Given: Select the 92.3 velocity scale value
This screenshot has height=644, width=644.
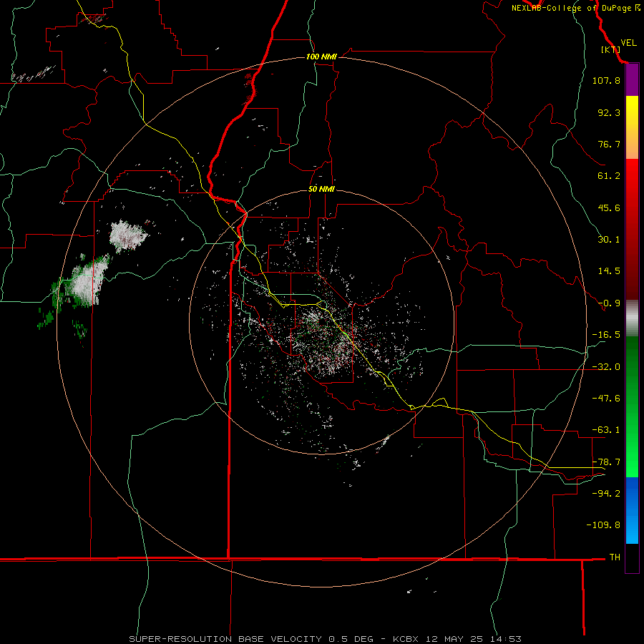Looking at the screenshot, I should [609, 112].
